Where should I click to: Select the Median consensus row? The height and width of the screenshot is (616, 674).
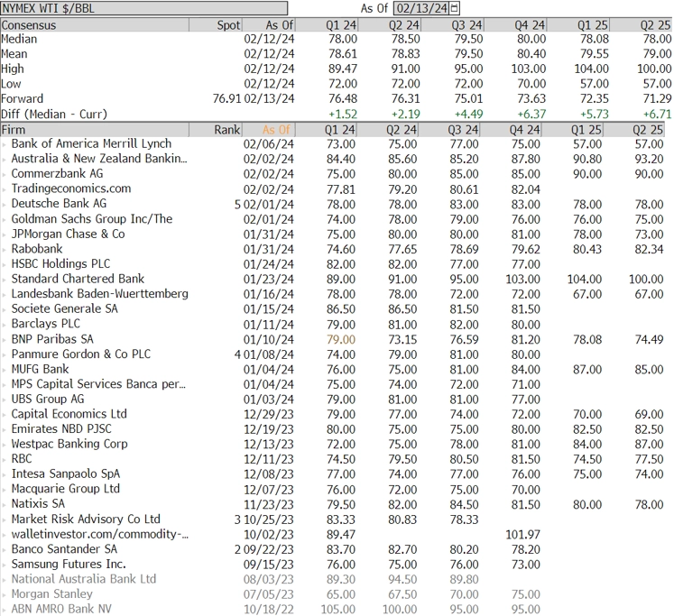[337, 39]
